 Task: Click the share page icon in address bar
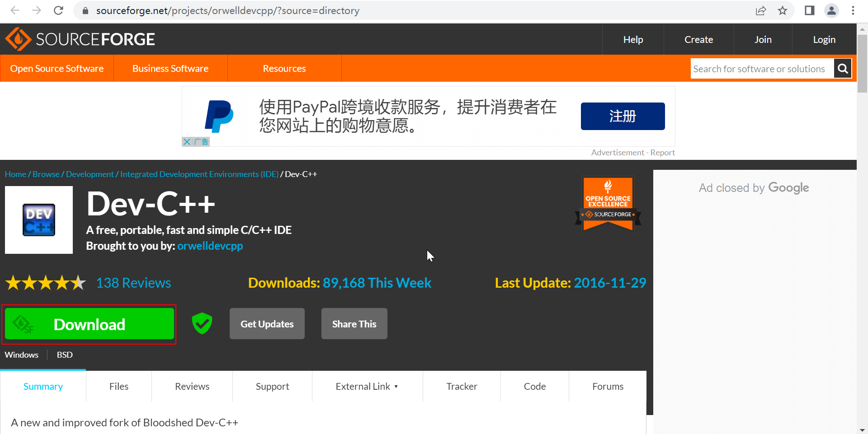tap(761, 10)
